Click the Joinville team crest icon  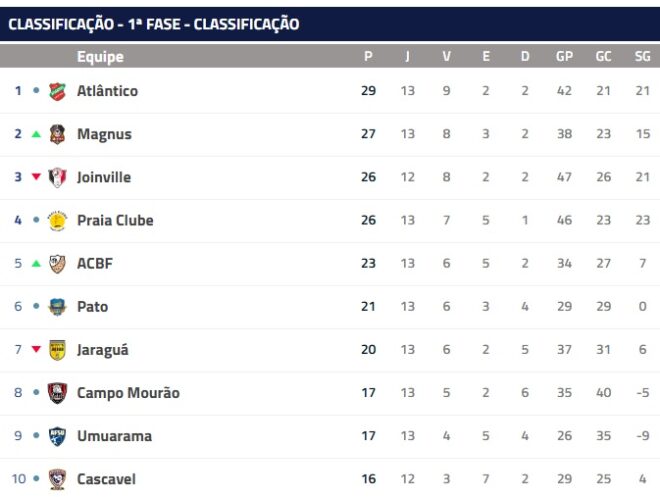(x=57, y=178)
